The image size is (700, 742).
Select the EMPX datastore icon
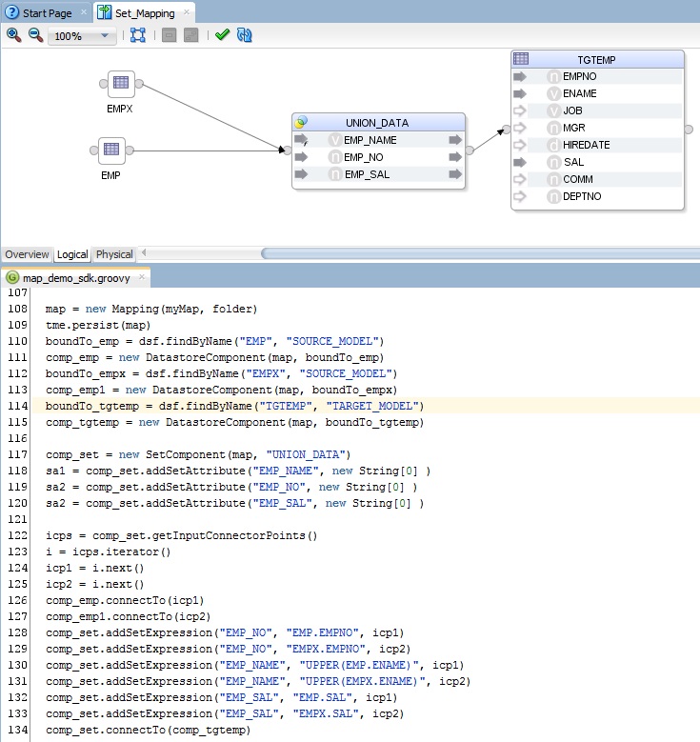click(x=120, y=84)
